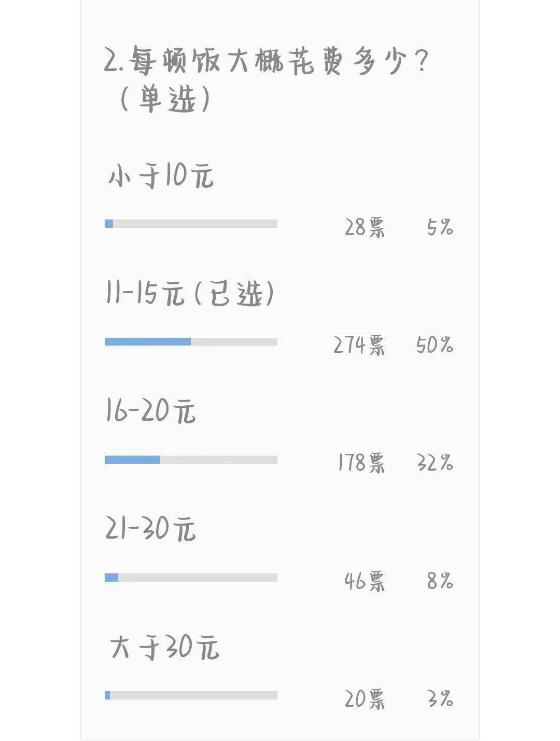Click the 8% percentage label
Screen dimensions: 560x741
pyautogui.click(x=440, y=581)
